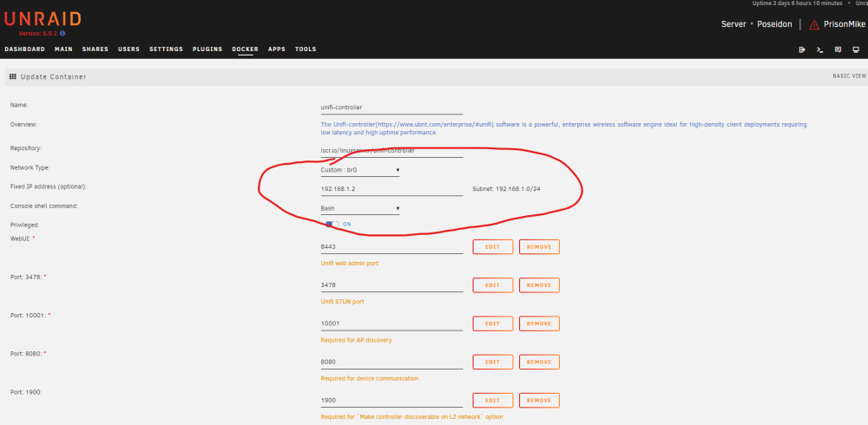The width and height of the screenshot is (868, 425).
Task: Click the logout icon in header
Action: pyautogui.click(x=802, y=49)
